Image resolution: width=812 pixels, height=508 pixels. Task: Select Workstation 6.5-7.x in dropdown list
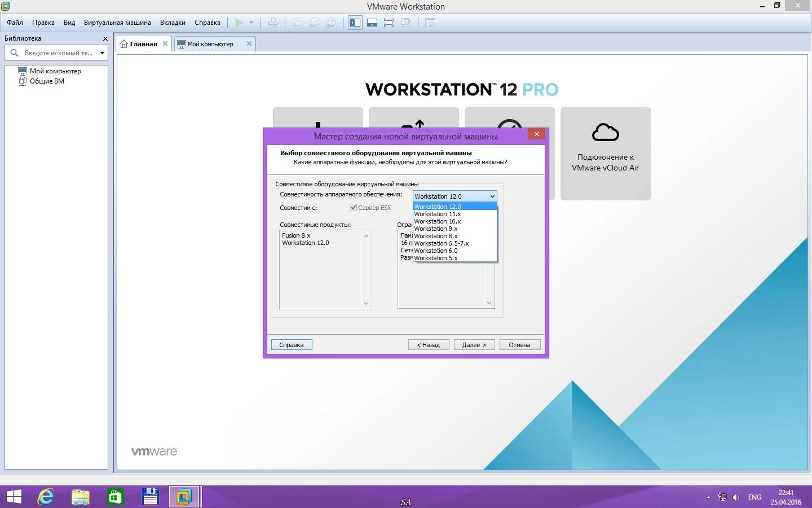(454, 243)
